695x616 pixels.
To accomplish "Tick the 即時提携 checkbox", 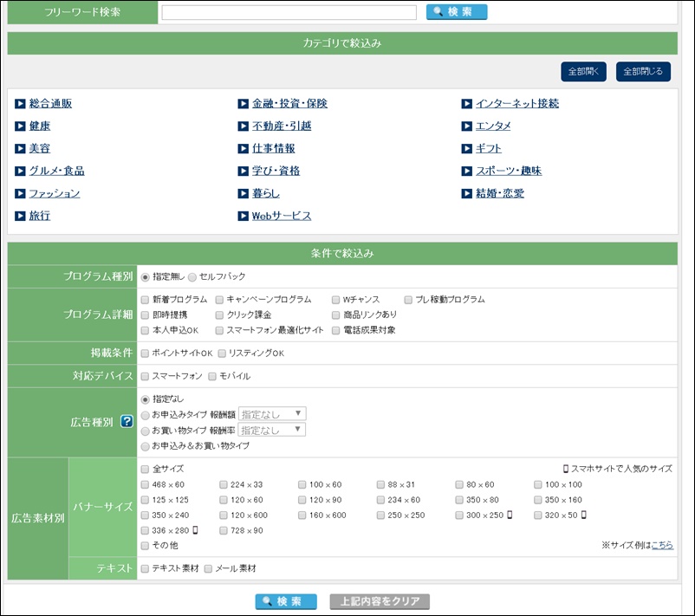I will (x=145, y=315).
